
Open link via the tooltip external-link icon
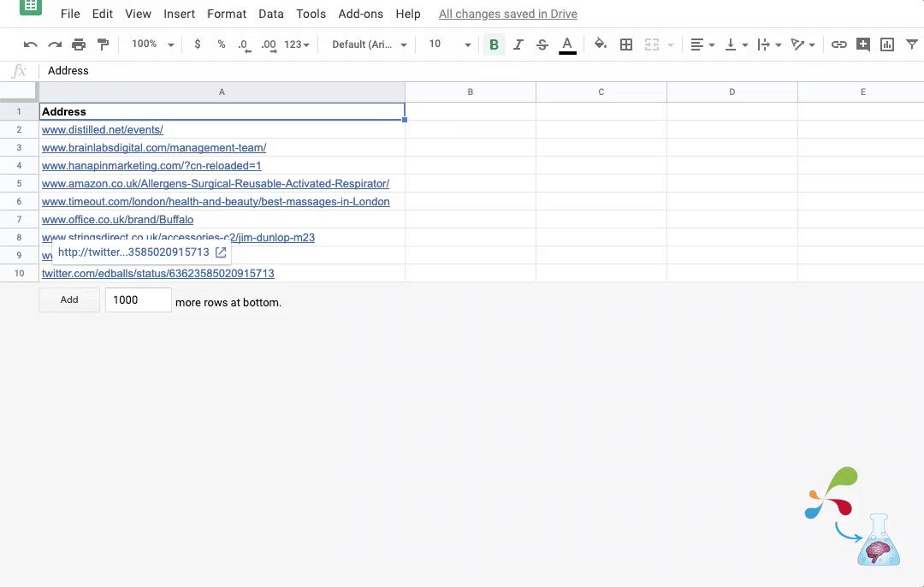tap(221, 252)
